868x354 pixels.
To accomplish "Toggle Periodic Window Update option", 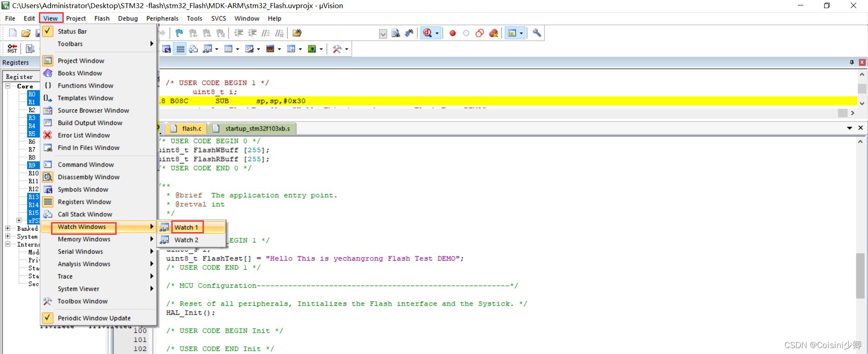I will pos(99,318).
